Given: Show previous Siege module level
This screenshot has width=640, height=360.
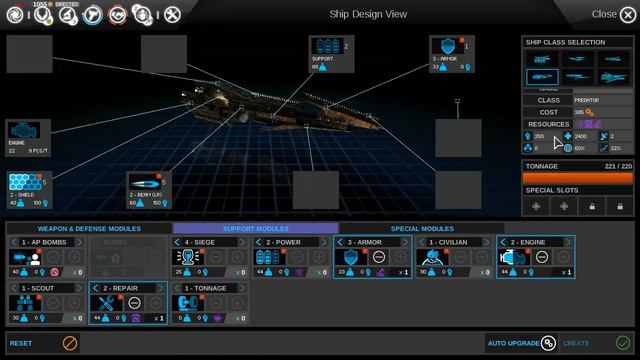Looking at the screenshot, I should coord(177,242).
